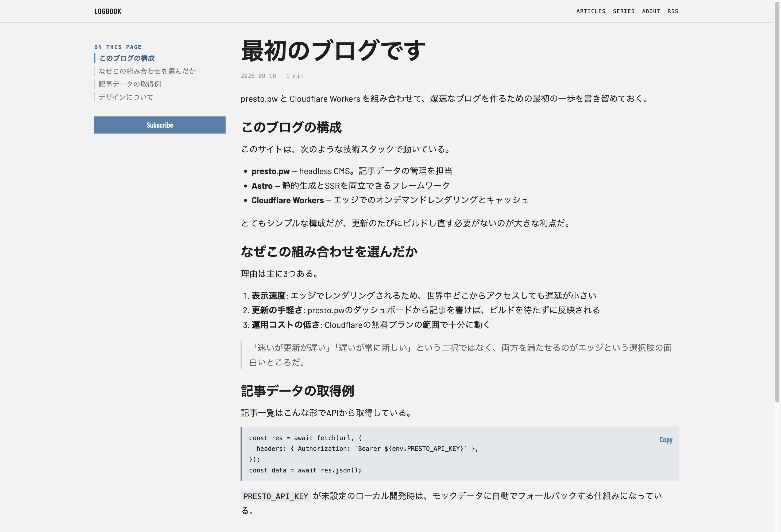Click the article title 最初のブログです
This screenshot has height=532, width=781.
[333, 50]
